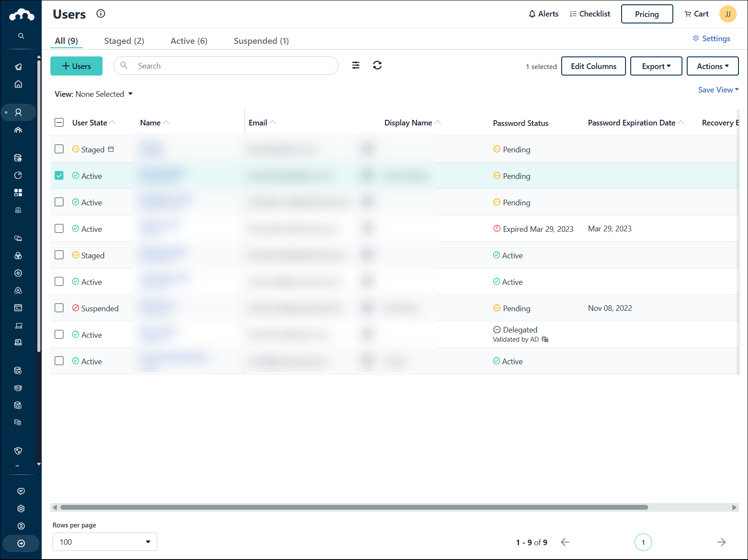Click the user groups icon below the Users icon

point(18,130)
